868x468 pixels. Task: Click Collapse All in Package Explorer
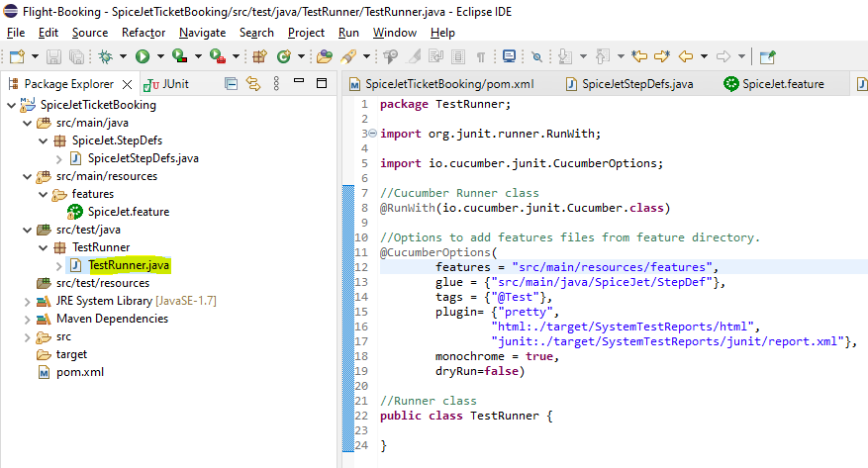click(x=232, y=84)
